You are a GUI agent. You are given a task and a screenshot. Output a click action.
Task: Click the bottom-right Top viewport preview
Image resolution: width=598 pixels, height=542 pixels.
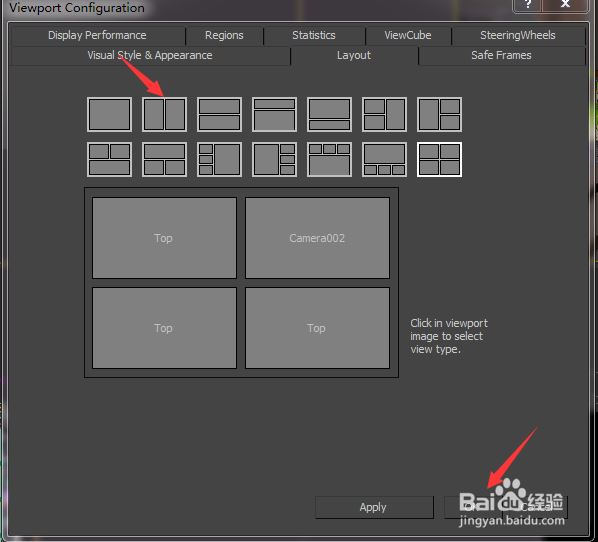click(317, 328)
